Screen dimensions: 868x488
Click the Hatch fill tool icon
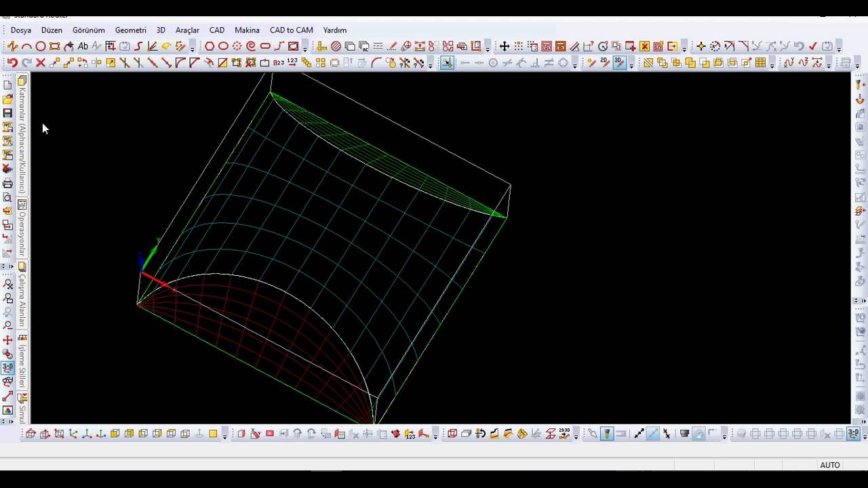(x=336, y=46)
